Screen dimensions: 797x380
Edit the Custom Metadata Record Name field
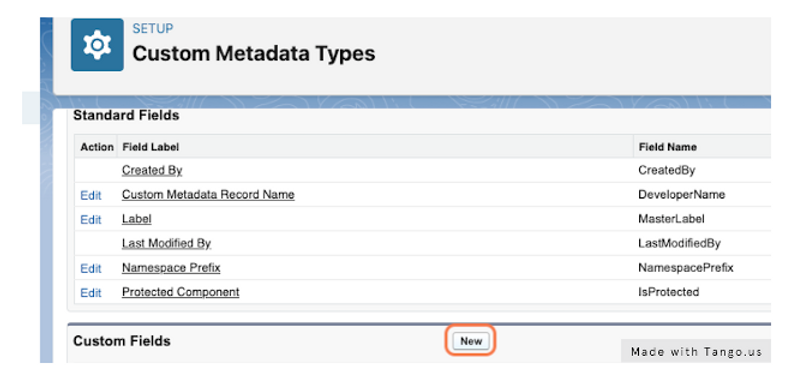pos(91,195)
